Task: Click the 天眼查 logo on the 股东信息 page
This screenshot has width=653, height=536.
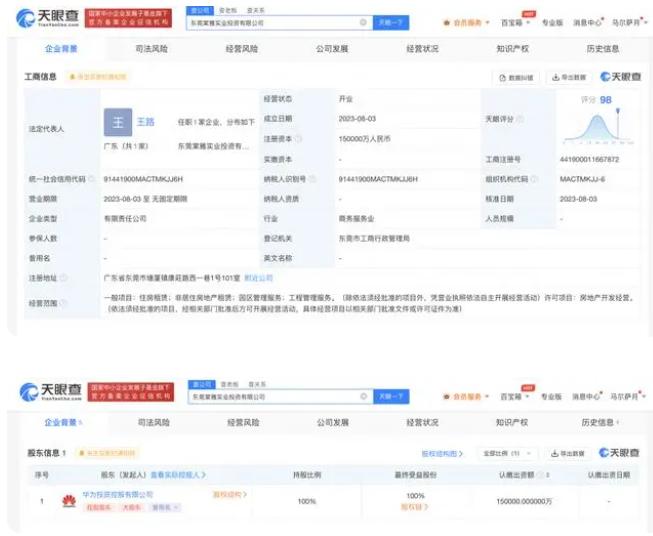Action: point(50,392)
